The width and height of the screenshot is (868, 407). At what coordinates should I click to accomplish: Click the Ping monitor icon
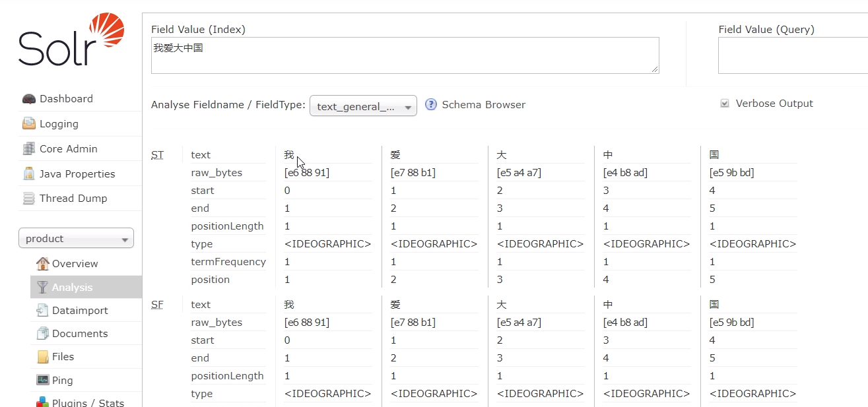coord(43,381)
